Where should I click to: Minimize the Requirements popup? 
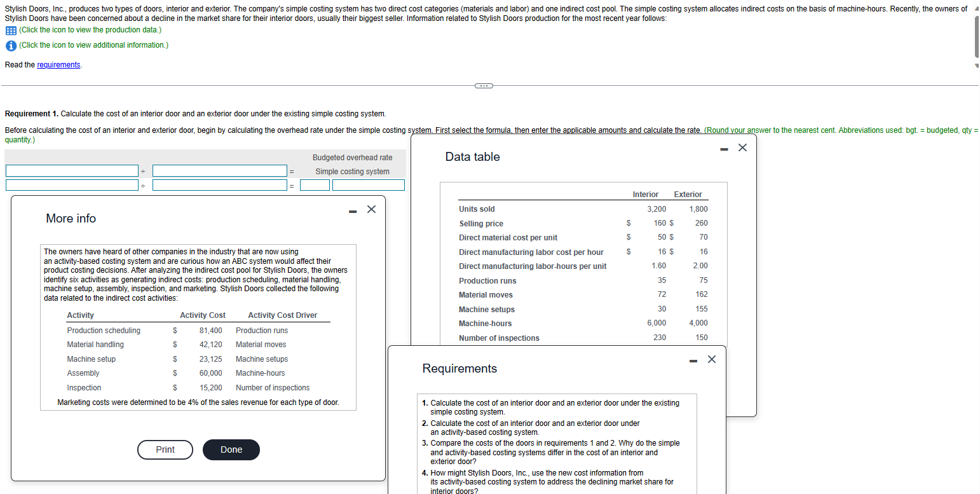694,360
